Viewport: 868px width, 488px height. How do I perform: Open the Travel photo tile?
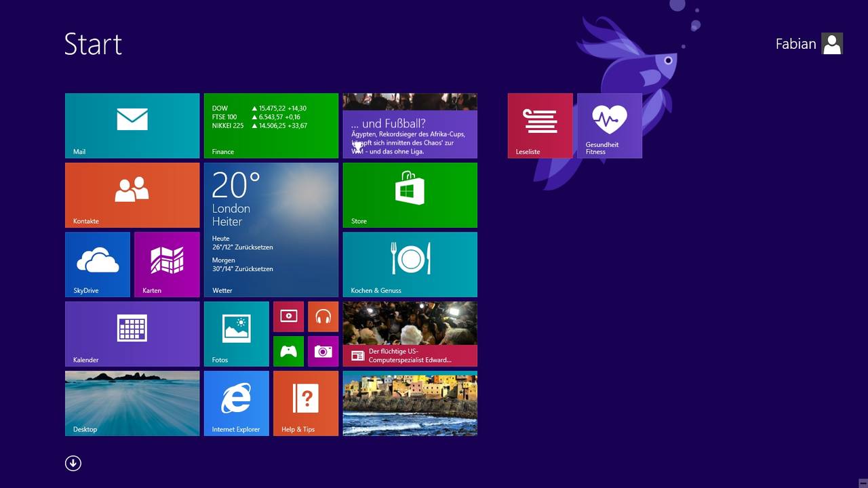point(410,403)
